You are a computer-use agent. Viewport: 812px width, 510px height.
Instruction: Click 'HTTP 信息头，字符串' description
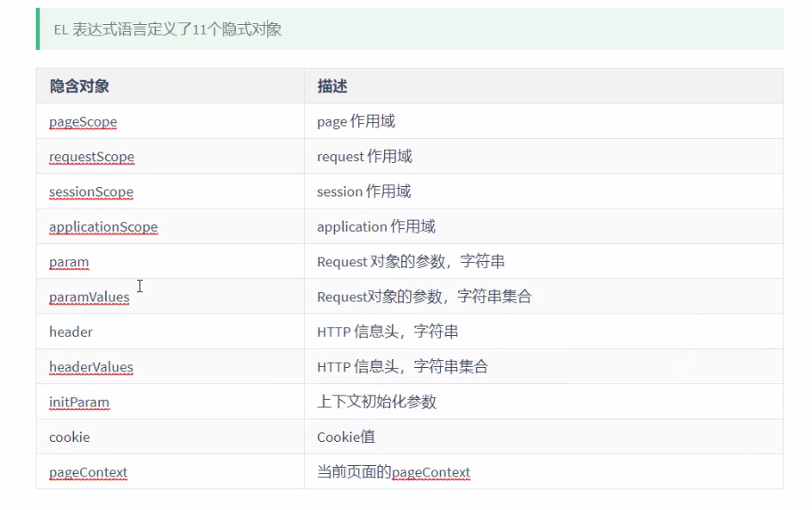tap(387, 332)
